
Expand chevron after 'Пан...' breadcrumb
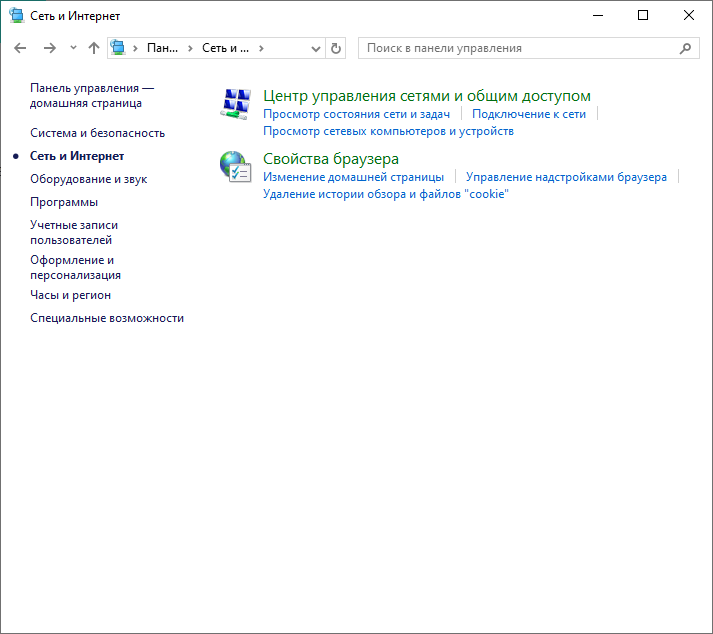pyautogui.click(x=190, y=48)
